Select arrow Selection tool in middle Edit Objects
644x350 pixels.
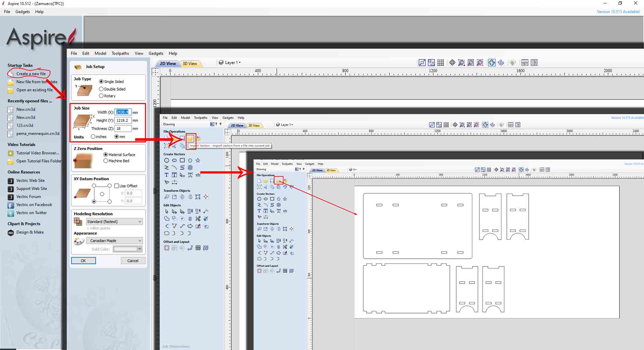[166, 211]
